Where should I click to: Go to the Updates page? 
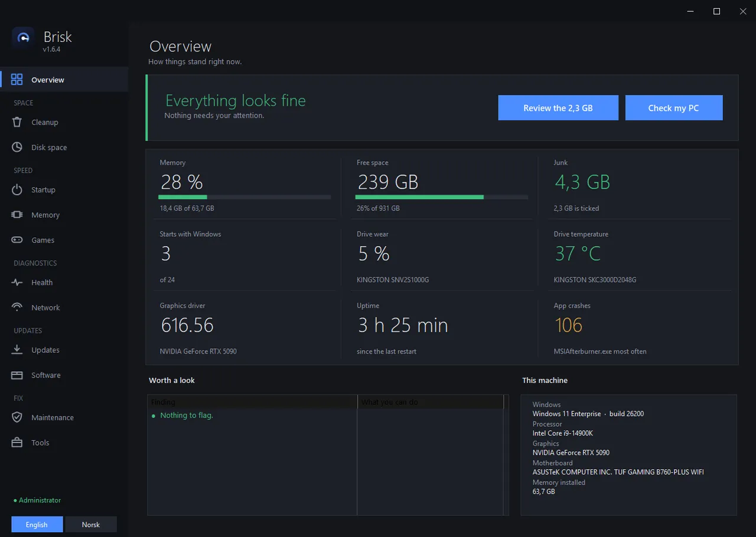tap(64, 350)
